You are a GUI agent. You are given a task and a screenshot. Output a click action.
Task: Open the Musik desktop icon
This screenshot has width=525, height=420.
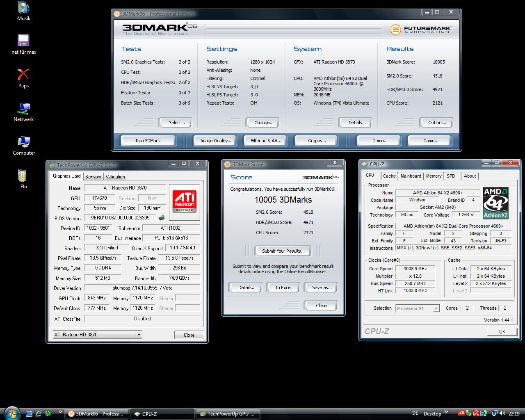(x=24, y=11)
